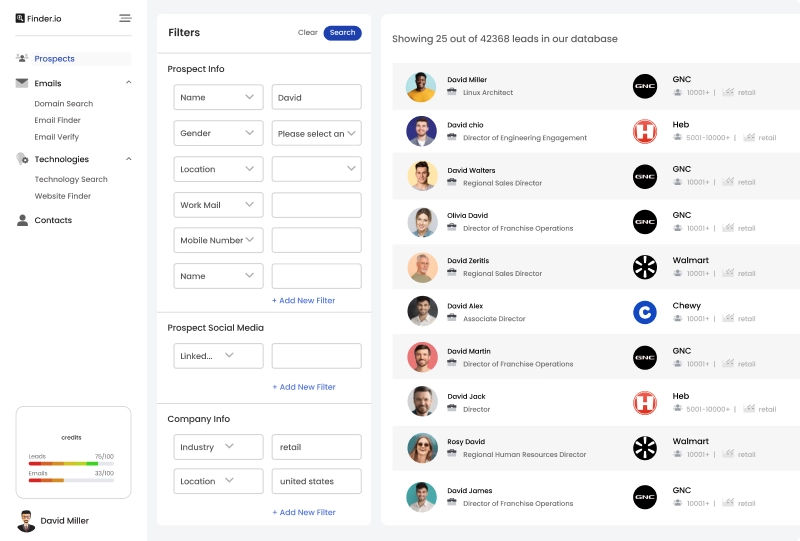
Task: Click the blue Search button
Action: pyautogui.click(x=342, y=33)
